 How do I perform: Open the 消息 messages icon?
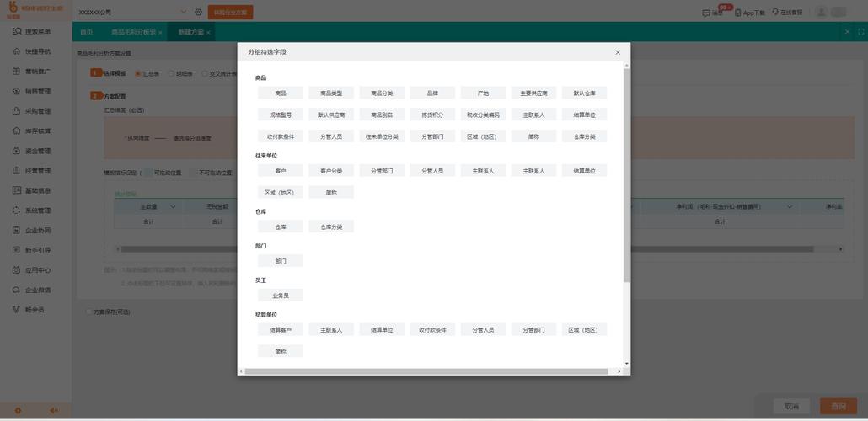coord(706,13)
